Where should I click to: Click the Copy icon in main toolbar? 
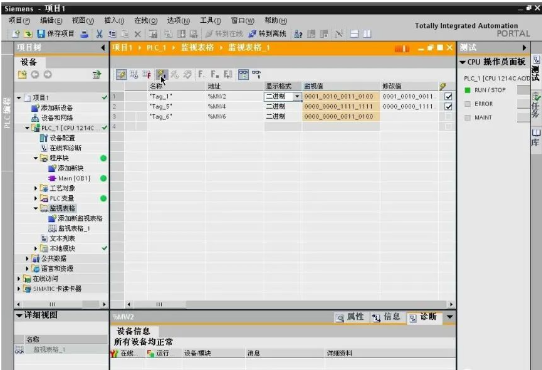(x=112, y=34)
